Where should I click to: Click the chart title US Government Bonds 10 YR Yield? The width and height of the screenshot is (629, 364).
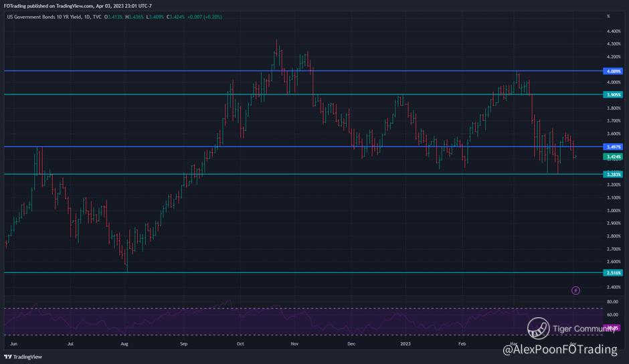[44, 17]
